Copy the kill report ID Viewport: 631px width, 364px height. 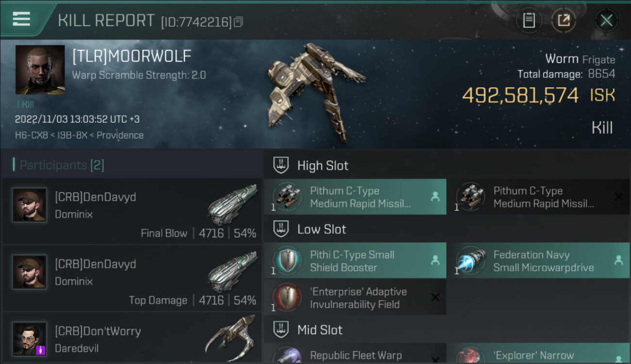click(x=238, y=22)
